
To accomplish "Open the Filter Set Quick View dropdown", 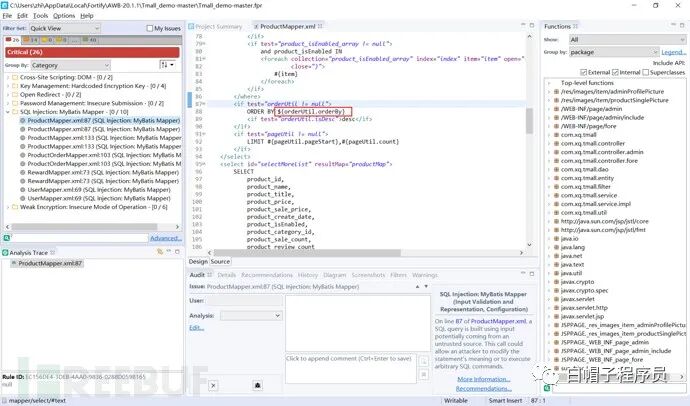I will pos(65,28).
